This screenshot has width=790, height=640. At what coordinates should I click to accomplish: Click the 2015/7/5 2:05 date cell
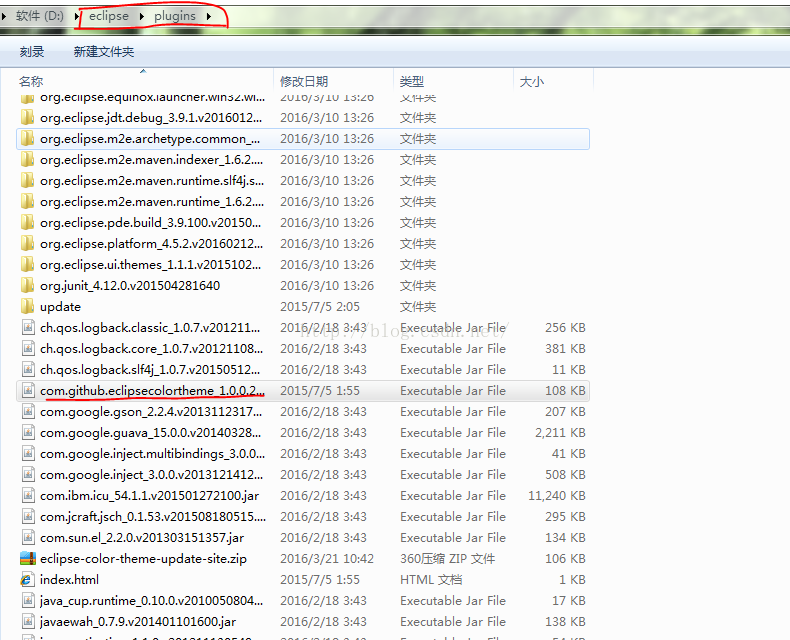click(x=320, y=306)
